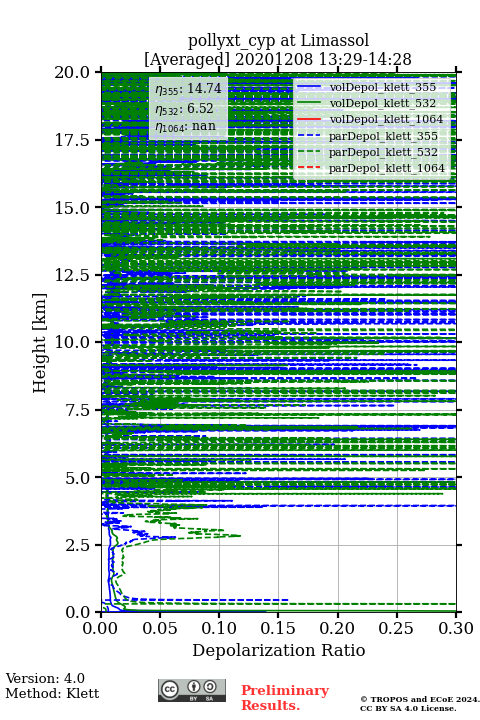Click the share-alike SA icon
480x720 pixels.
point(210,687)
